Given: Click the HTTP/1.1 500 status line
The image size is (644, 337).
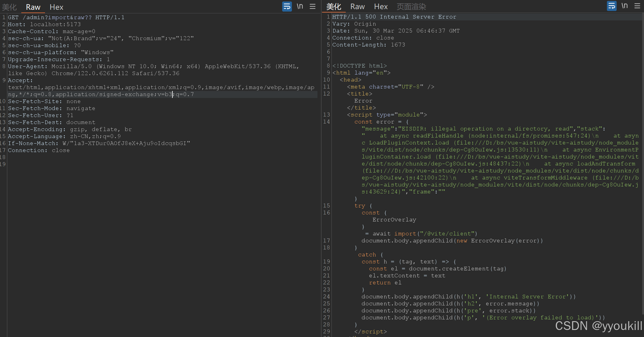Looking at the screenshot, I should 394,17.
